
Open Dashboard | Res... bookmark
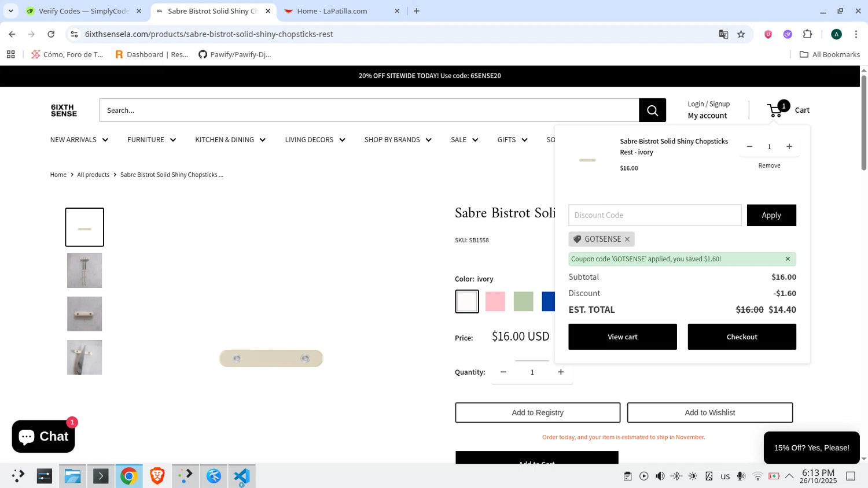(x=152, y=54)
